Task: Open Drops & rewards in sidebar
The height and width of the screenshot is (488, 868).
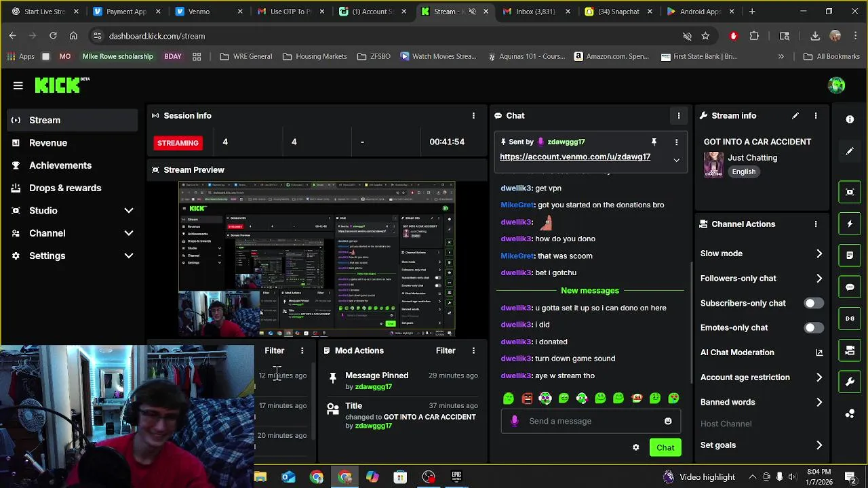Action: [71, 188]
